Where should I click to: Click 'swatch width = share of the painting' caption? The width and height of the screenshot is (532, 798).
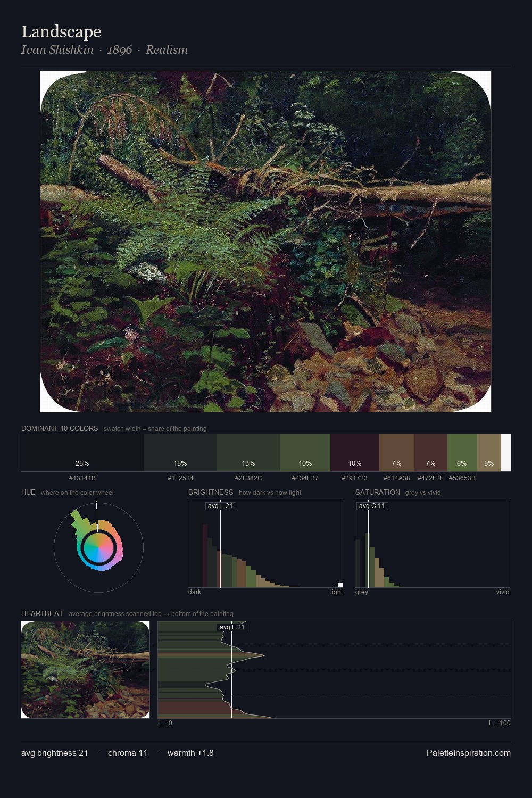[x=155, y=429]
